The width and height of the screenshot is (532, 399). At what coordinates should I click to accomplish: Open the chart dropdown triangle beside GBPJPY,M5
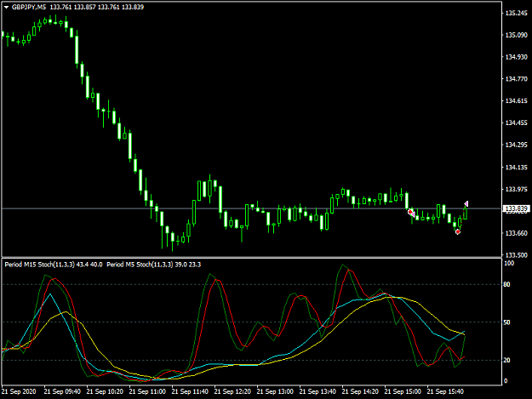6,7
